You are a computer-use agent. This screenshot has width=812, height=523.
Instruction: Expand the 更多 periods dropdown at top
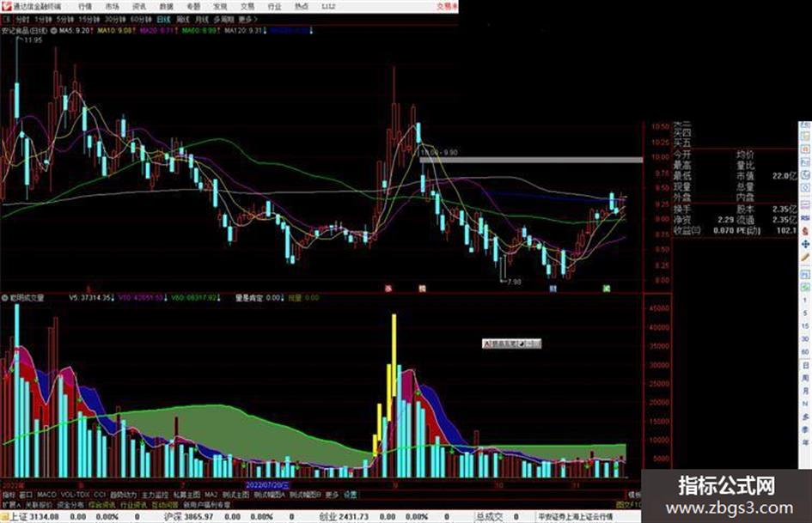pyautogui.click(x=247, y=19)
